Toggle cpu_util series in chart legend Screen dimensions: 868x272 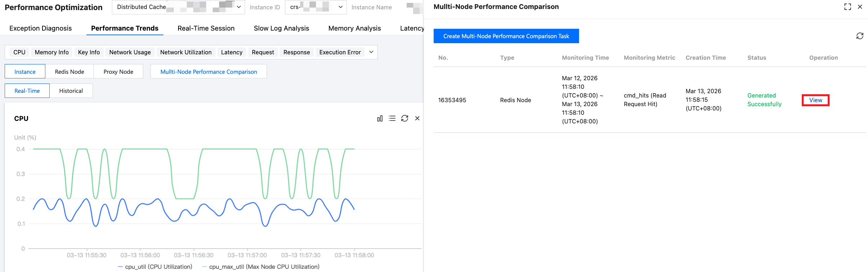(155, 267)
